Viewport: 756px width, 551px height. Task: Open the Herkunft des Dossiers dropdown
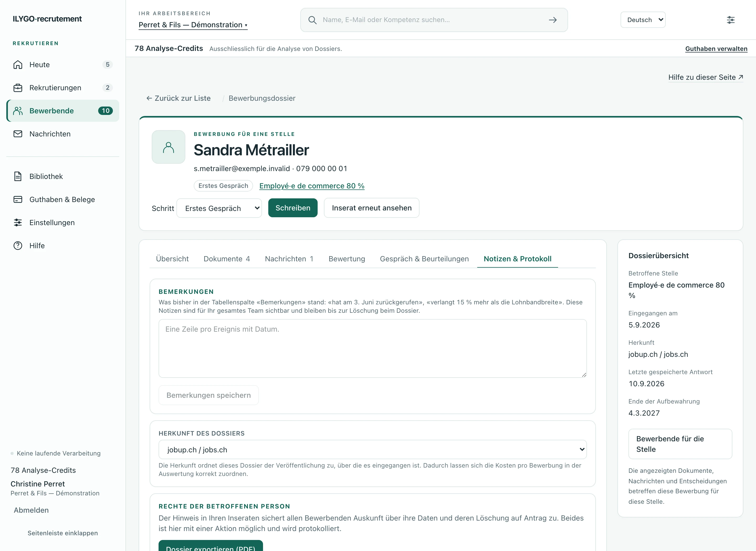(x=373, y=450)
